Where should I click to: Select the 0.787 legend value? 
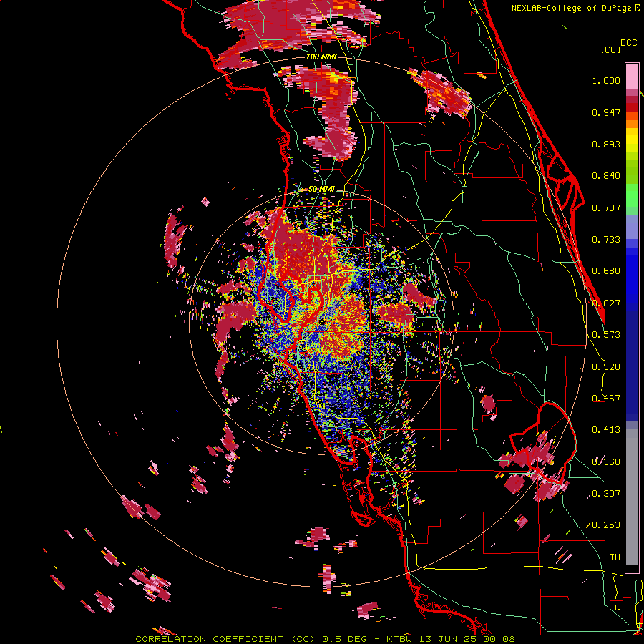click(x=606, y=208)
